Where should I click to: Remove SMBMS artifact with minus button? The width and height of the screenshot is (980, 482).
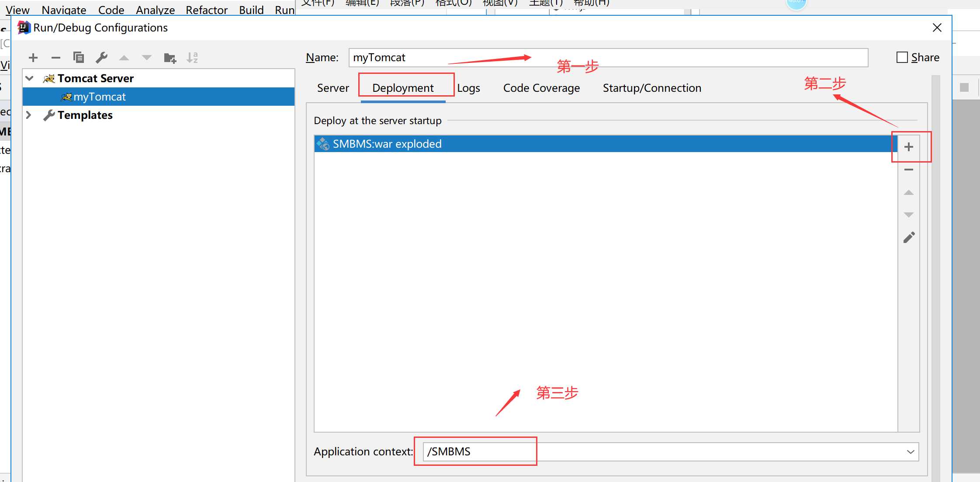pyautogui.click(x=909, y=170)
